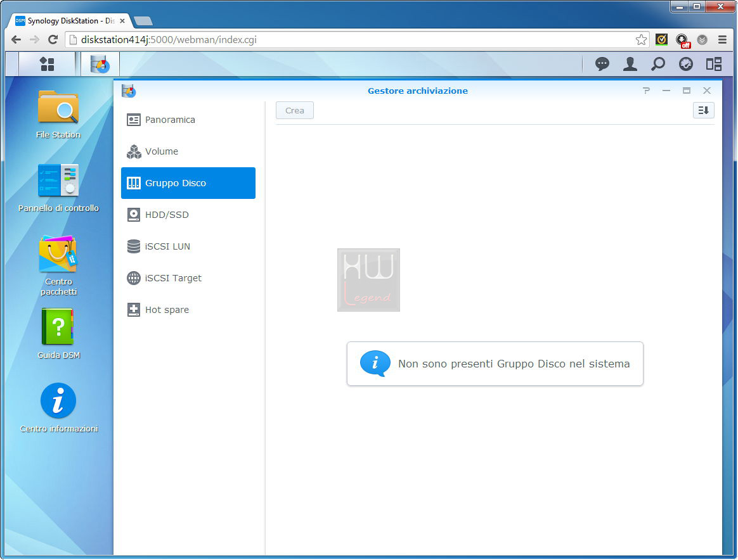The image size is (738, 560).
Task: Close the Gestore archiviazione window
Action: click(x=707, y=91)
